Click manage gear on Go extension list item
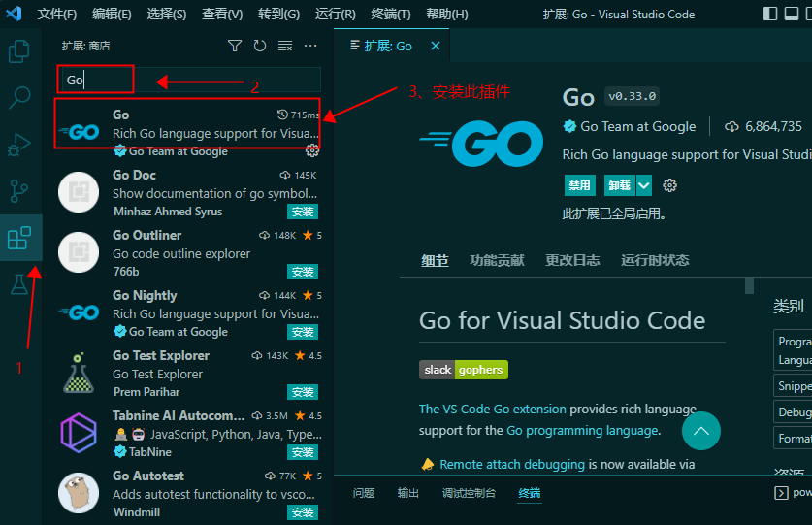812x525 pixels. pos(312,150)
